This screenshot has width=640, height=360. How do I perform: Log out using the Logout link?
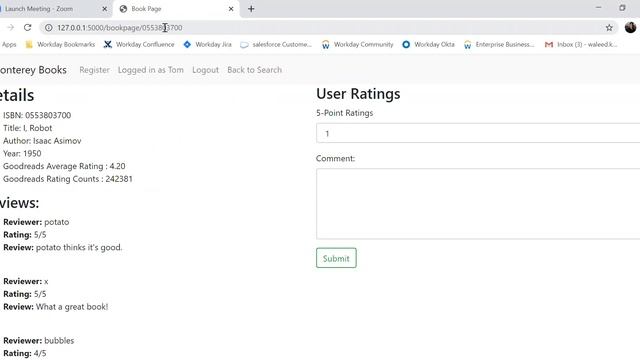pos(205,70)
